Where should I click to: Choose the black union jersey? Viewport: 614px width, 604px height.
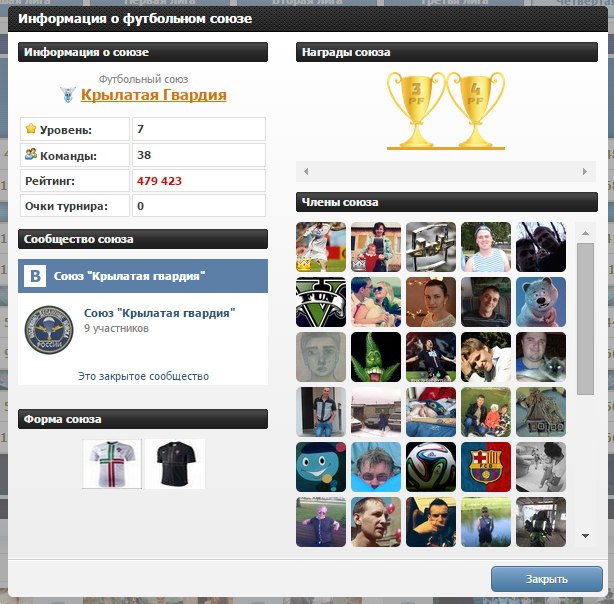click(x=175, y=464)
